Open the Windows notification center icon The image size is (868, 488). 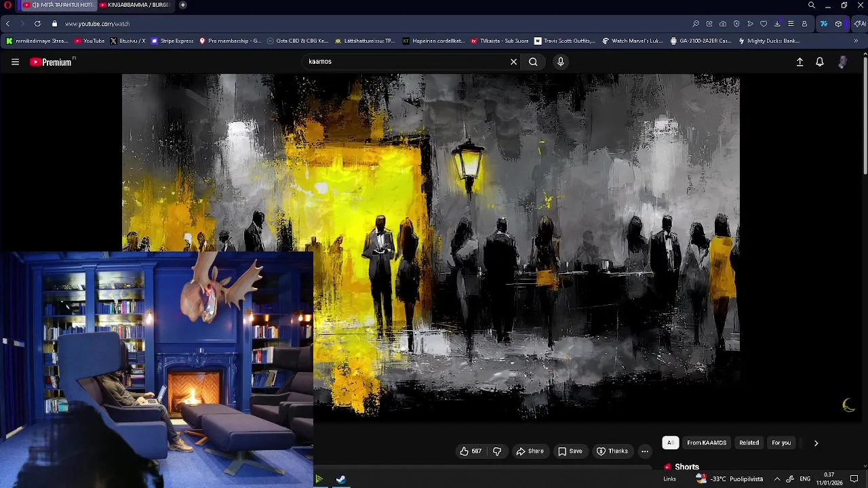click(854, 479)
